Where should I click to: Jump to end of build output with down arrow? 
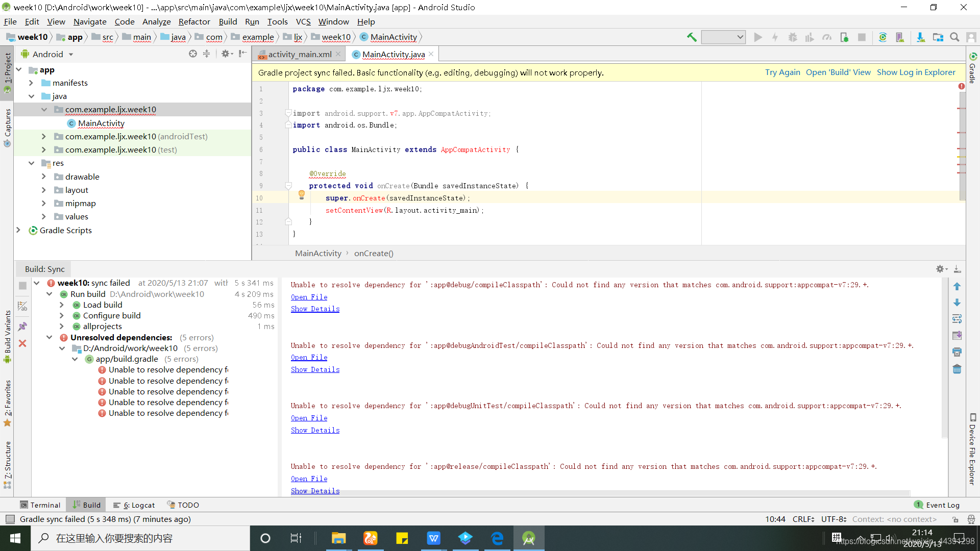[x=958, y=303]
